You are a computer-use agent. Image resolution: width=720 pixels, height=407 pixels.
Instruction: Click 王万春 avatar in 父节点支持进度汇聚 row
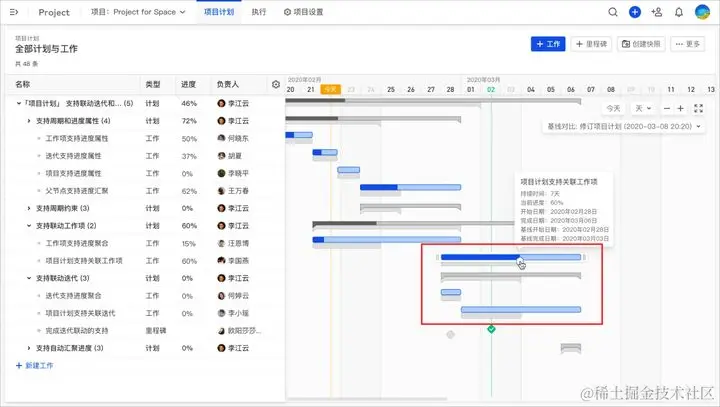221,191
